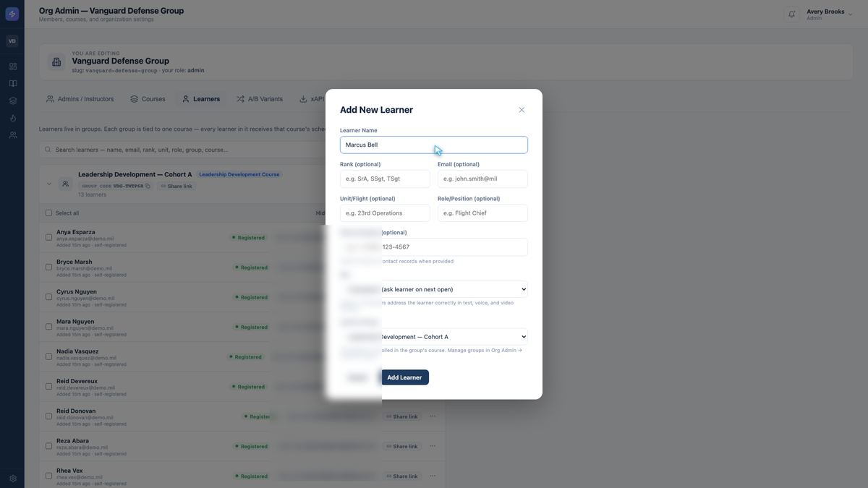Check the box for Reid Devereux
The width and height of the screenshot is (868, 488).
[x=48, y=386]
